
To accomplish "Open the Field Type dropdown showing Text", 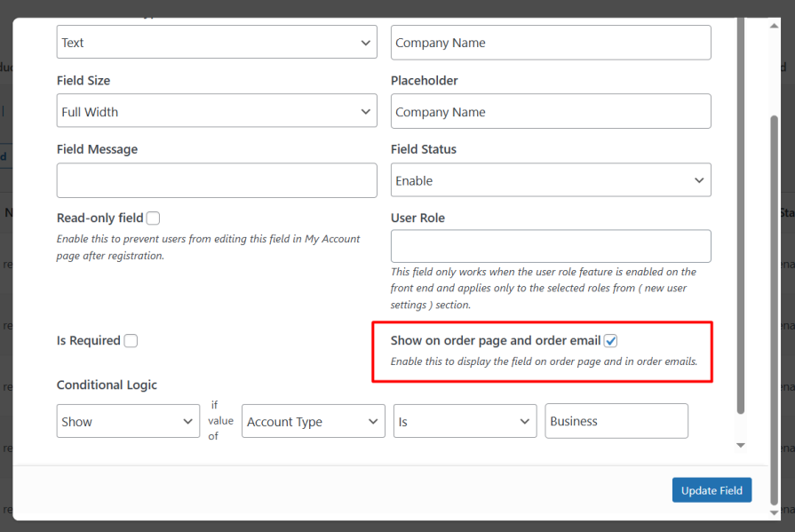I will tap(216, 42).
